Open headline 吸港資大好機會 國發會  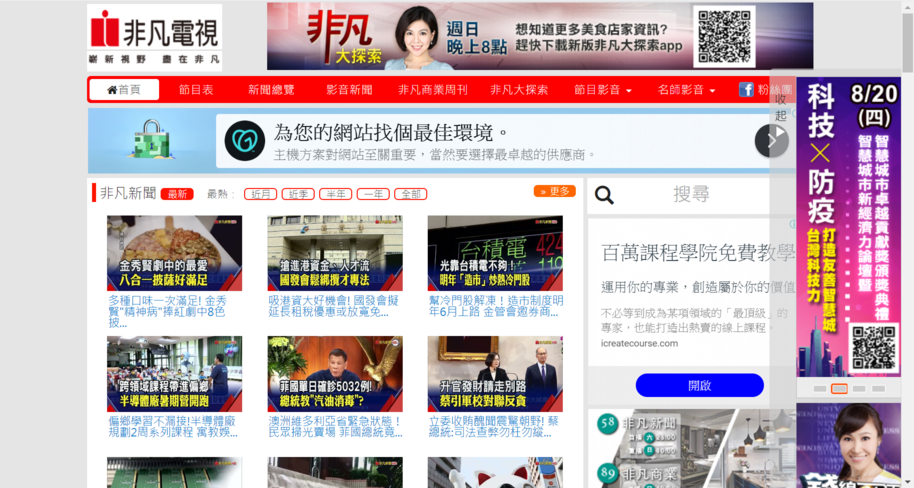click(x=333, y=307)
